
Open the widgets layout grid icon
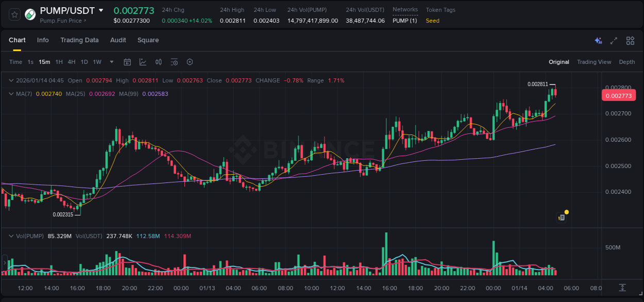click(x=630, y=40)
